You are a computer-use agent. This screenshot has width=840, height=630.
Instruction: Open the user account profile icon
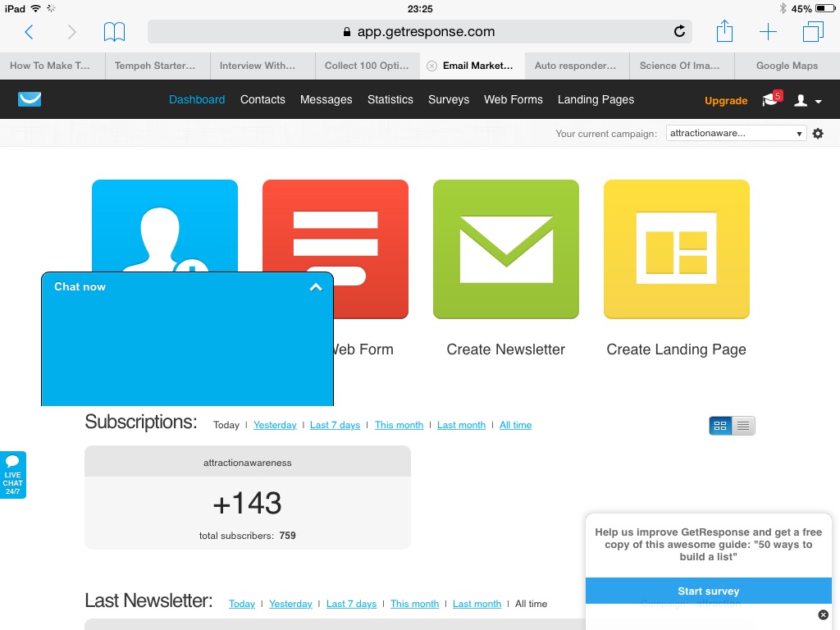801,100
